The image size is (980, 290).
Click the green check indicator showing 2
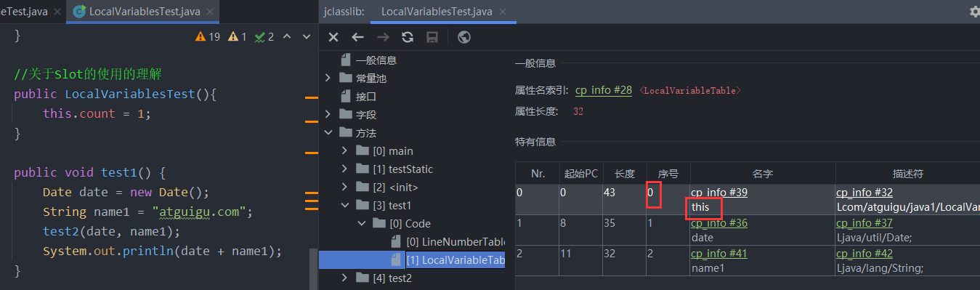(x=264, y=36)
